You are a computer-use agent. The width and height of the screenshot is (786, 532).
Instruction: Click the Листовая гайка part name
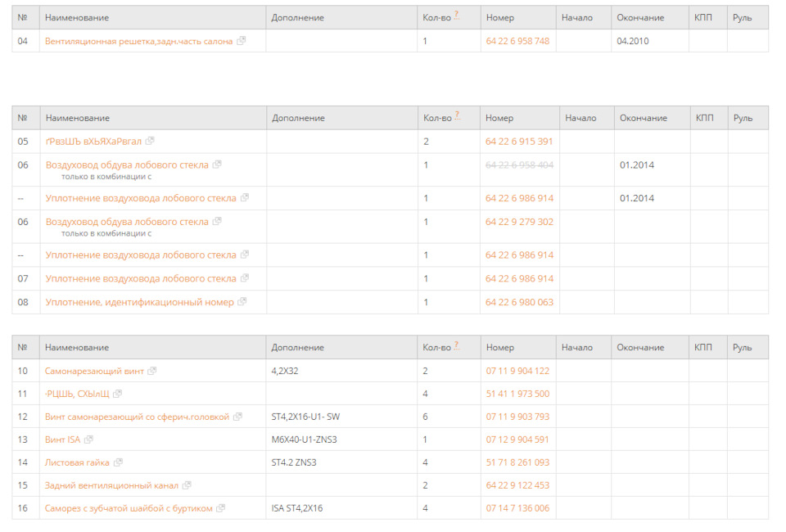tap(77, 462)
